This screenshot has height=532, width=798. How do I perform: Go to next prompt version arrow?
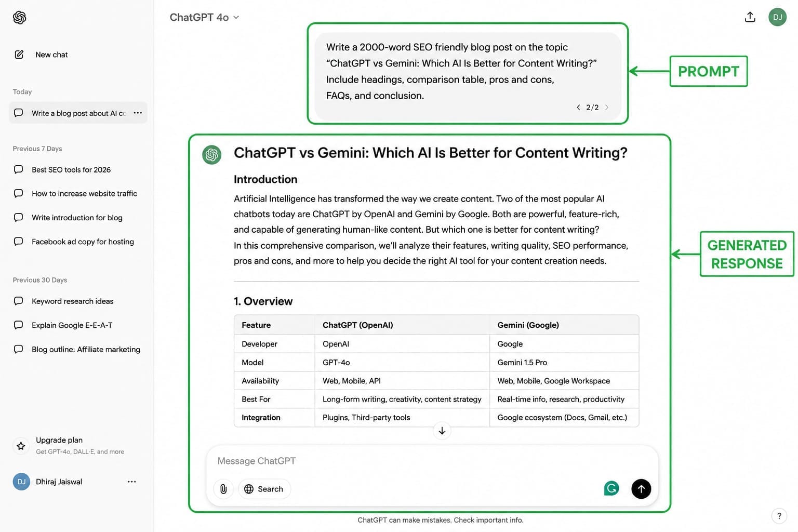[606, 108]
